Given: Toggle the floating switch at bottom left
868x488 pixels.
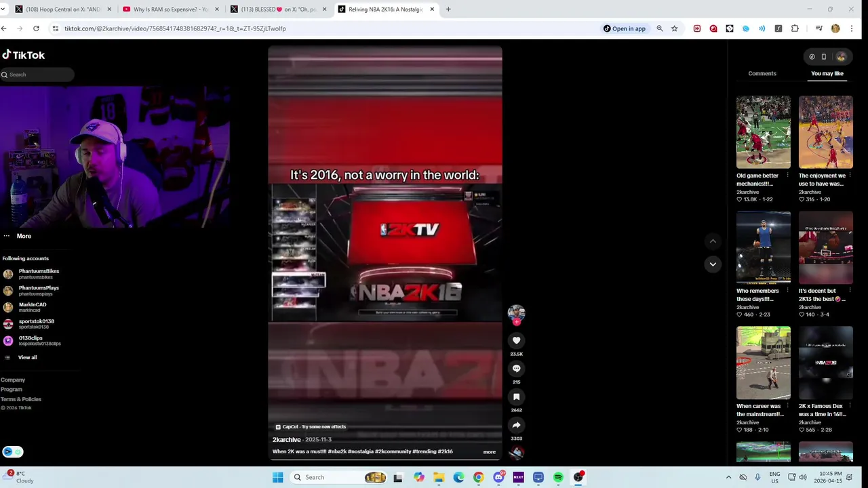Looking at the screenshot, I should click(12, 452).
